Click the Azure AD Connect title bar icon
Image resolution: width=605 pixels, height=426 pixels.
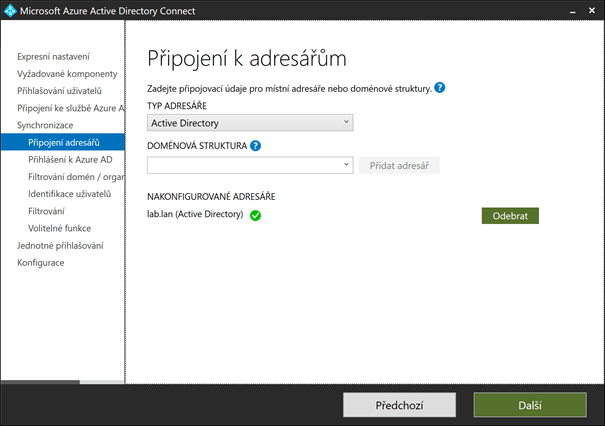pos(11,10)
